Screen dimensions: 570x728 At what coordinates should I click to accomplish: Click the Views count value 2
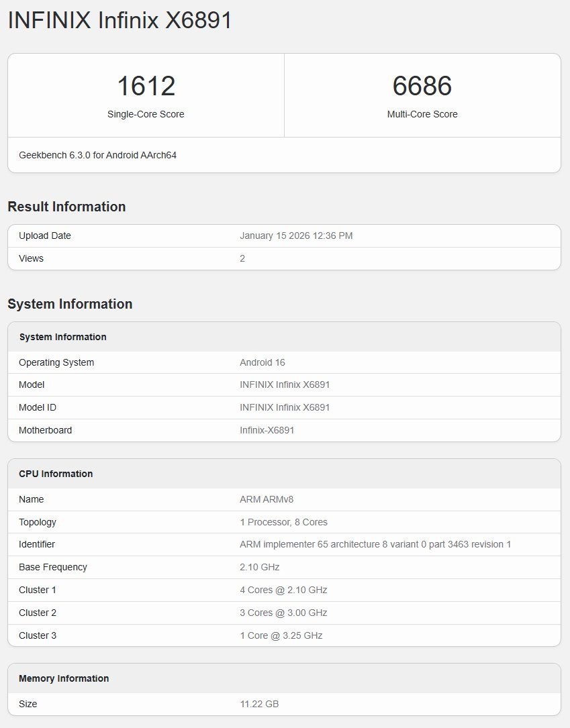click(242, 258)
